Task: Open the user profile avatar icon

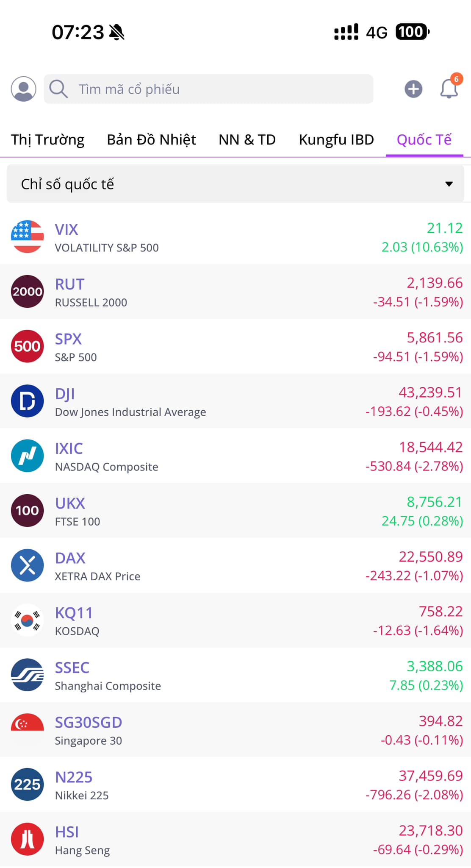Action: tap(23, 89)
